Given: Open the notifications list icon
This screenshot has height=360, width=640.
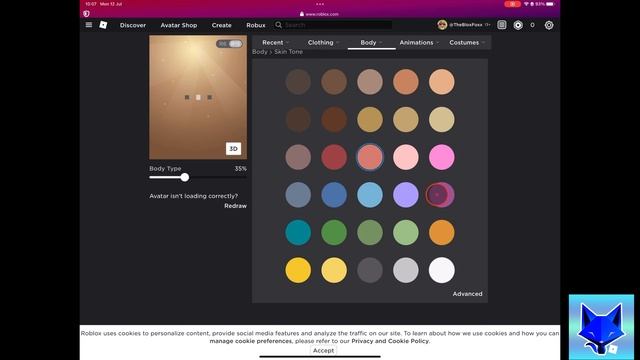Looking at the screenshot, I should click(x=502, y=25).
